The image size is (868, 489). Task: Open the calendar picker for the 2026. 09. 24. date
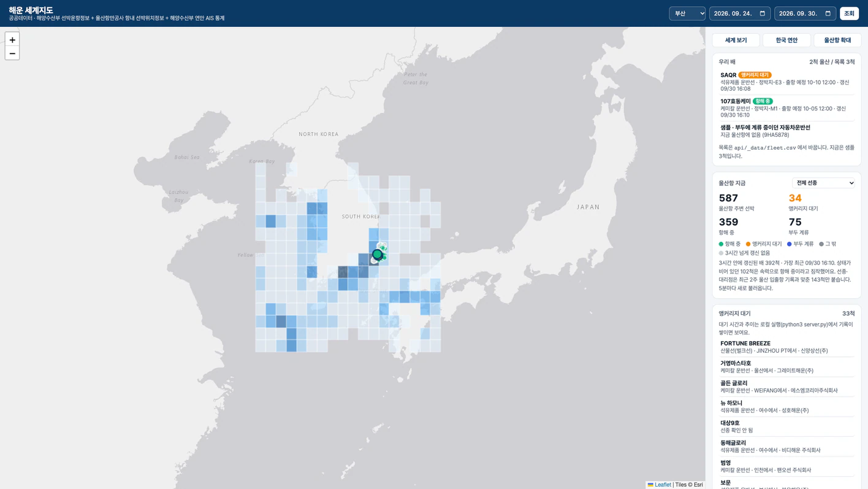[x=763, y=13]
